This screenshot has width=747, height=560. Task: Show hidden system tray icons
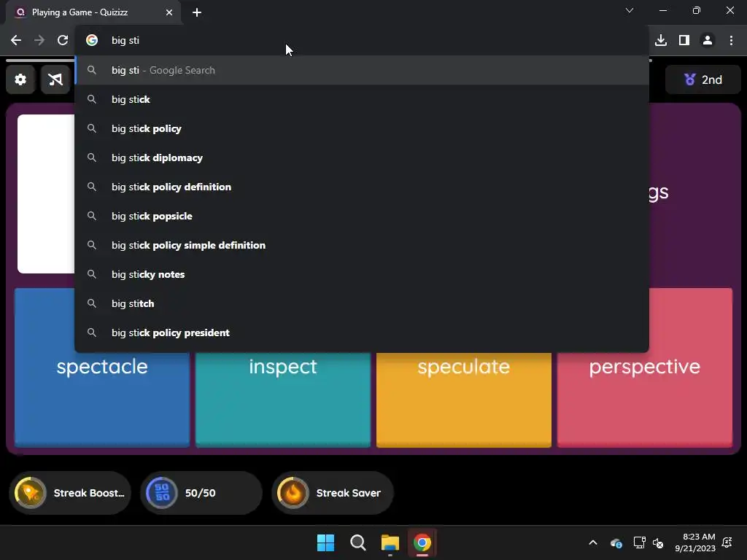pos(593,542)
